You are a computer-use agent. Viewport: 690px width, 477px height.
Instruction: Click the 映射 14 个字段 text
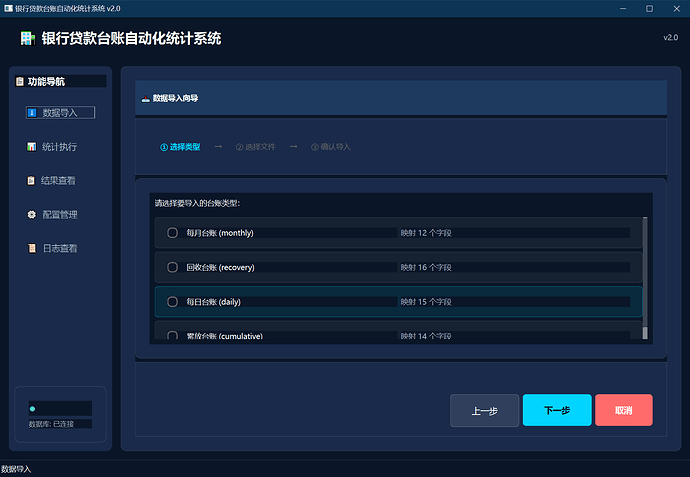tap(426, 336)
